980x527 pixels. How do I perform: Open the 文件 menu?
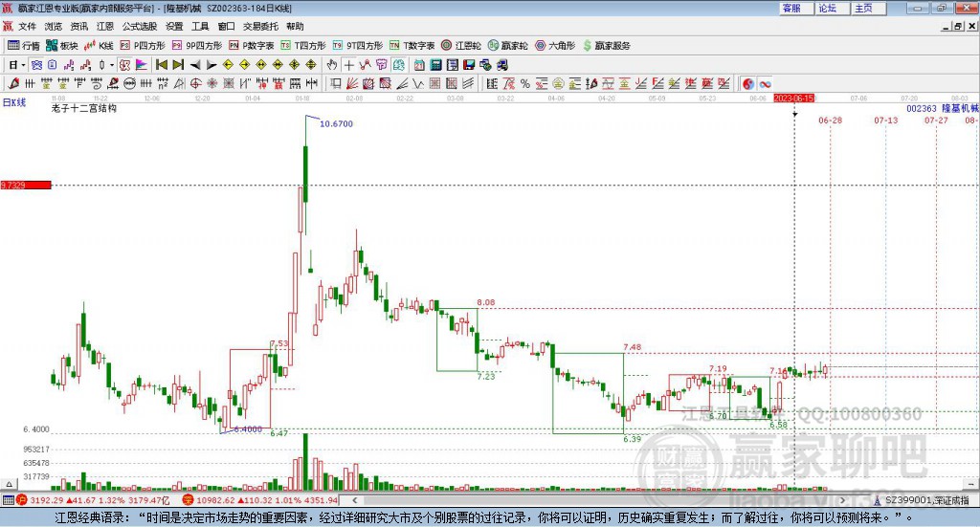coord(27,26)
